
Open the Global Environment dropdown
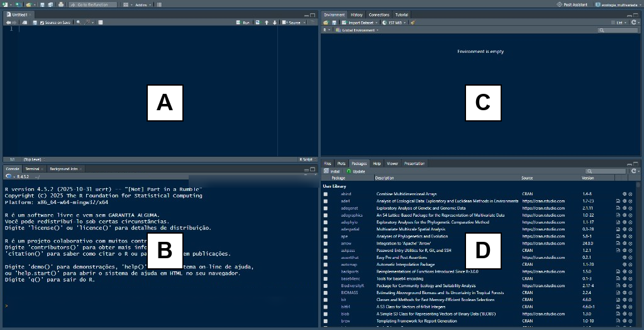click(x=357, y=30)
